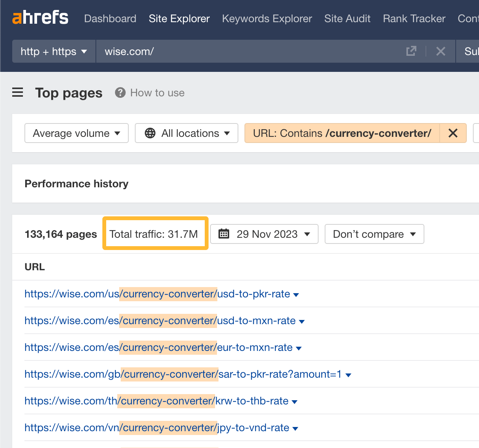
Task: Expand details for the usd-to-pkr-rate URL
Action: [x=296, y=294]
